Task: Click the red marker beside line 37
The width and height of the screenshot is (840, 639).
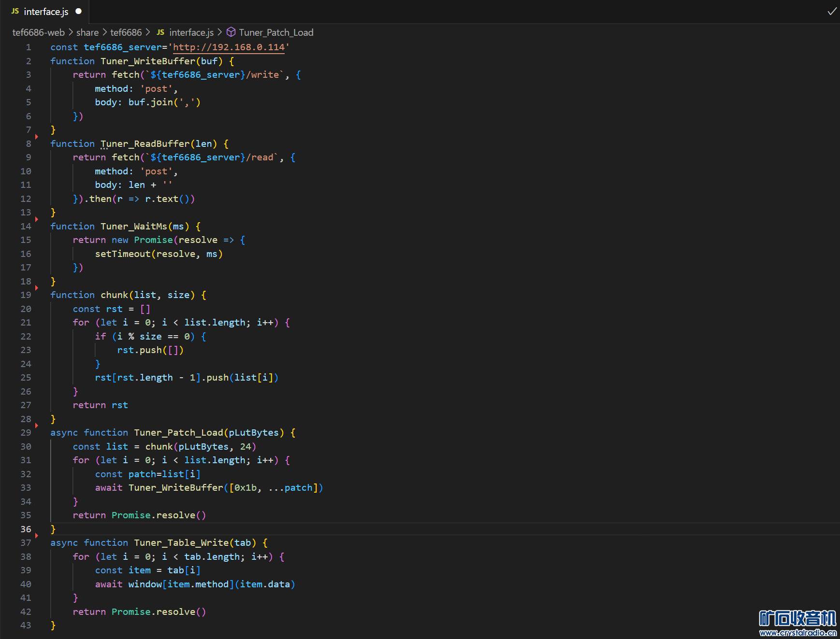Action: [36, 536]
